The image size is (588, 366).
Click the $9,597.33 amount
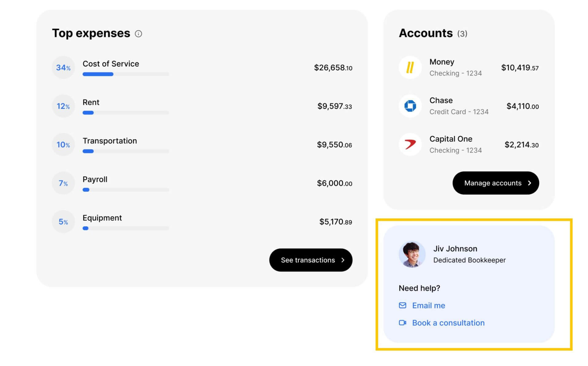(x=335, y=106)
